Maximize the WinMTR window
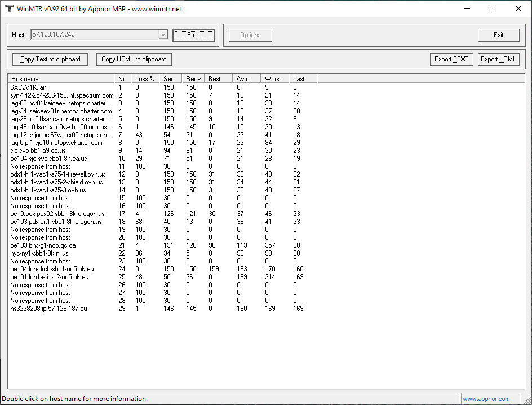This screenshot has height=405, width=532. tap(493, 9)
